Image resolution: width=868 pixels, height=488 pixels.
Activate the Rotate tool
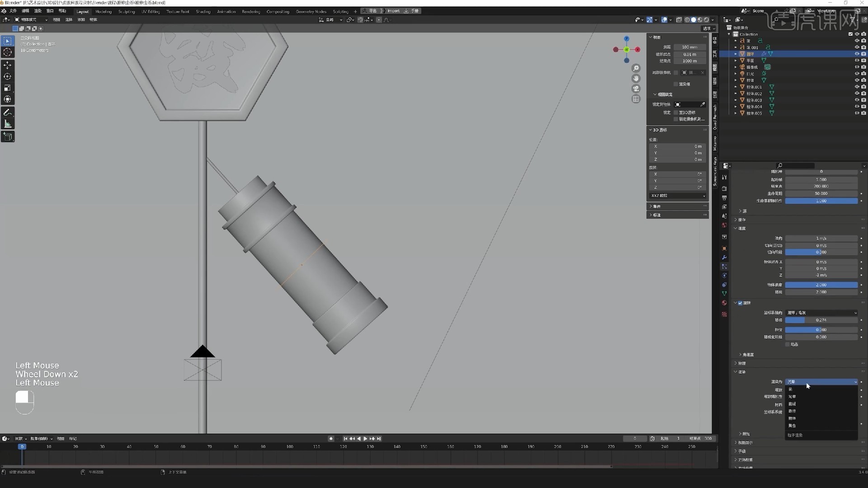click(x=8, y=77)
